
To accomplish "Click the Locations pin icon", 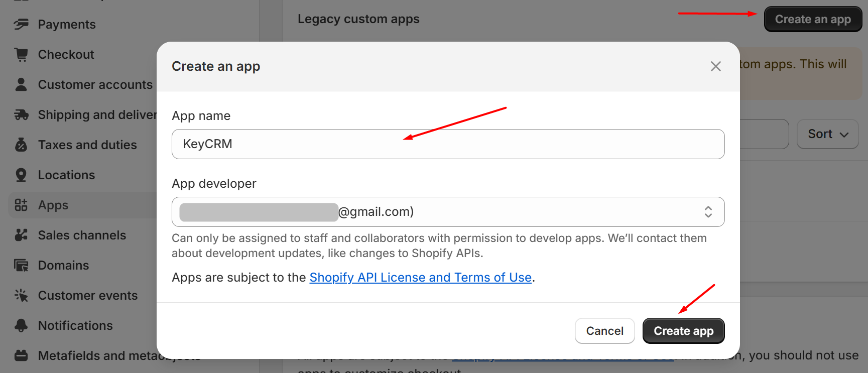I will [21, 175].
